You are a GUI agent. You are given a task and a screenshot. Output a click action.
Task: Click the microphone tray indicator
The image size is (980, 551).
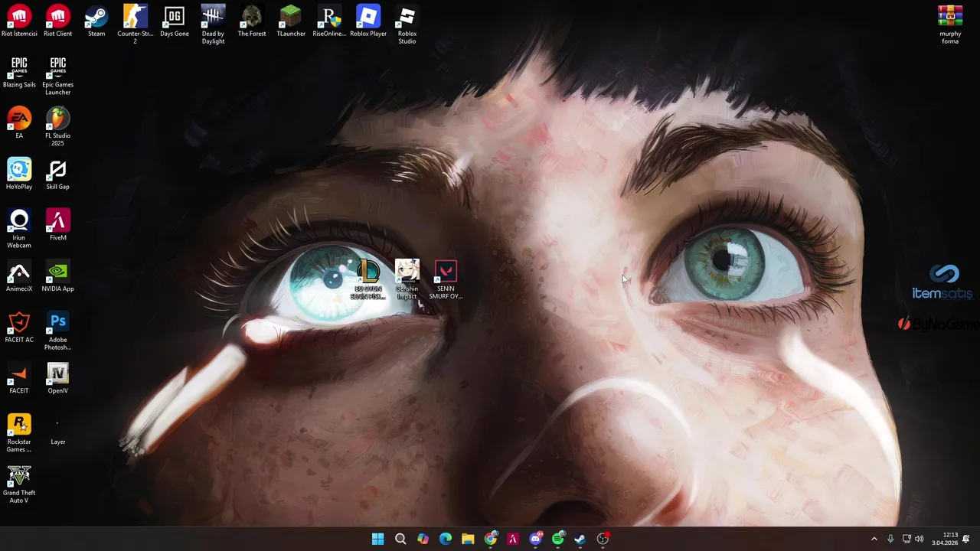coord(890,539)
